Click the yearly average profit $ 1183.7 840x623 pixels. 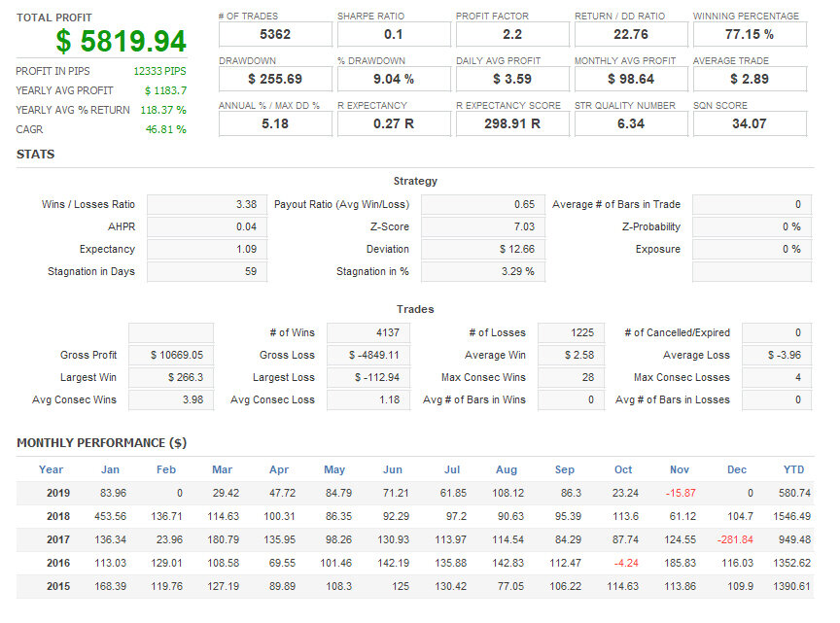(165, 90)
